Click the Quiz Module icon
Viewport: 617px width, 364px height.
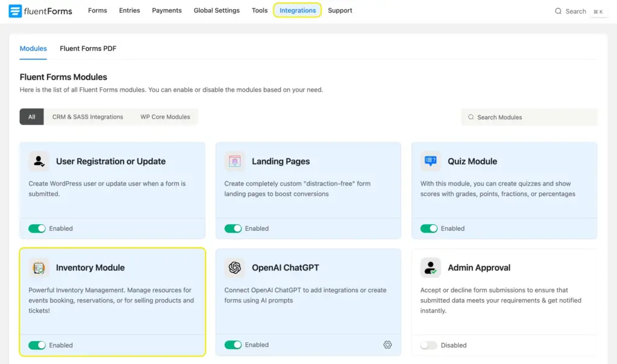(430, 161)
